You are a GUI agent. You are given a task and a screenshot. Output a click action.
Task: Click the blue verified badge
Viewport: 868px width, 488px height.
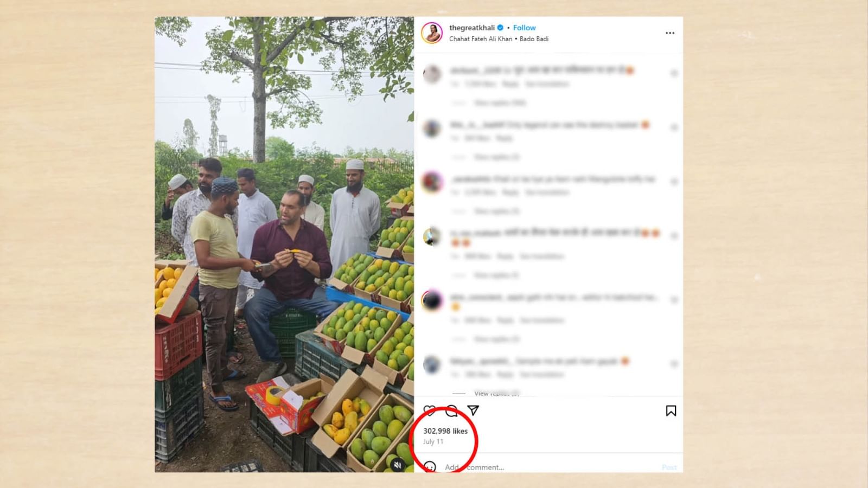click(x=501, y=28)
